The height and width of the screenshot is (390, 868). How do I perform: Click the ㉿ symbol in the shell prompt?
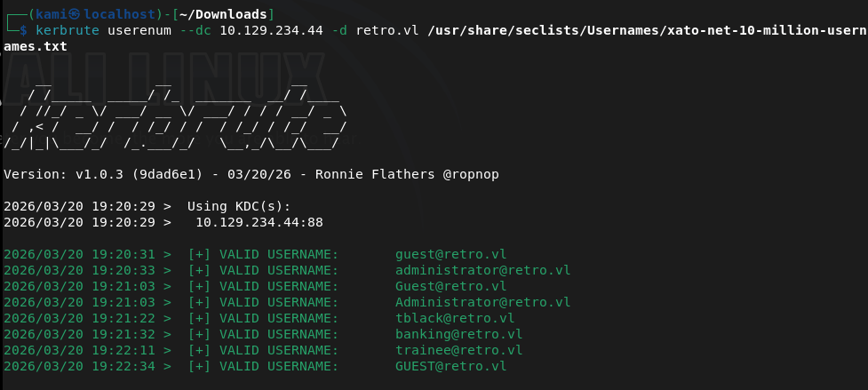(x=76, y=14)
